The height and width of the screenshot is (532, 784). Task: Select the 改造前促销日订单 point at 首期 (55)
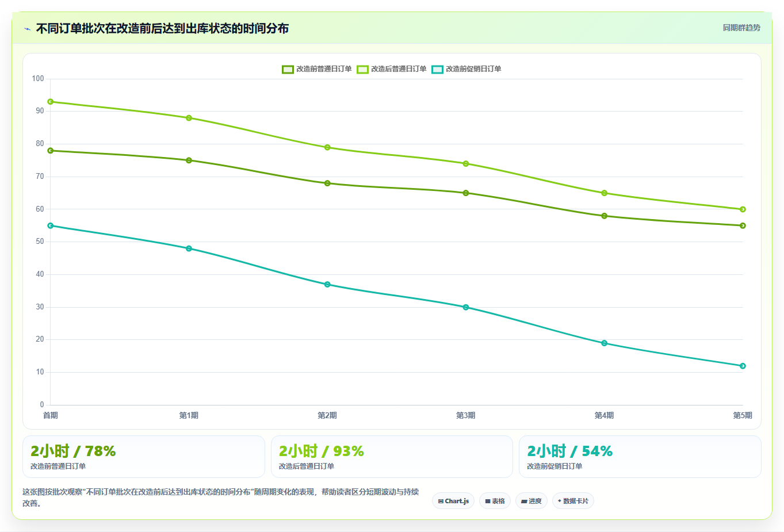[x=51, y=225]
